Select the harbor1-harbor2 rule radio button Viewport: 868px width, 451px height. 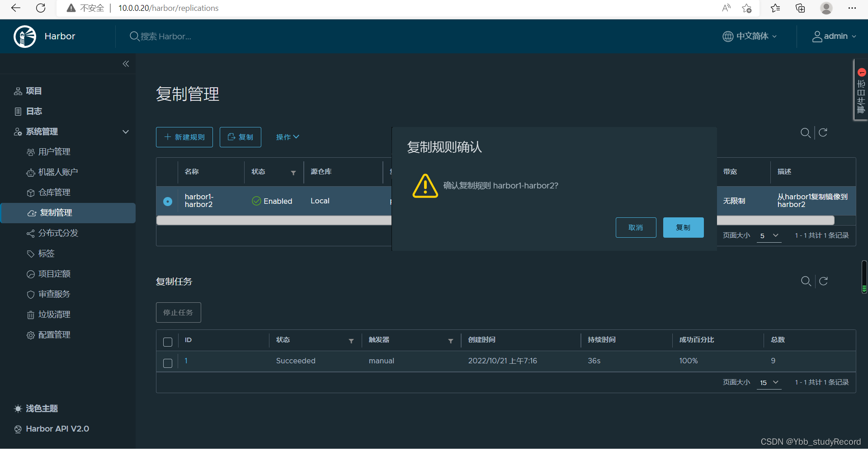168,202
